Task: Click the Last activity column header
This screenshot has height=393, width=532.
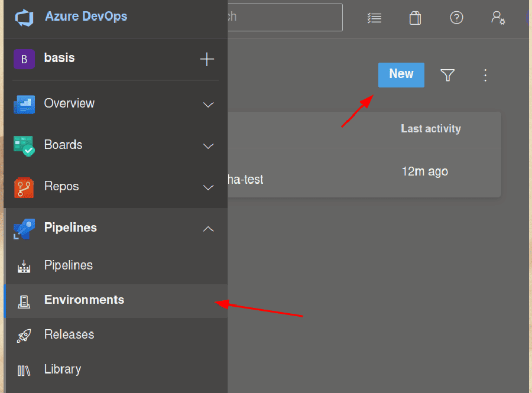Action: [x=431, y=128]
